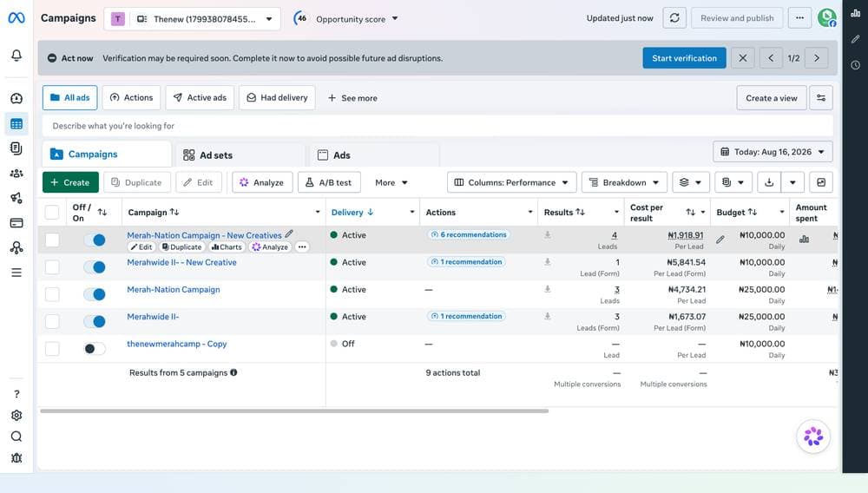Open the history clock icon in right rail
Image resolution: width=868 pixels, height=493 pixels.
point(855,65)
